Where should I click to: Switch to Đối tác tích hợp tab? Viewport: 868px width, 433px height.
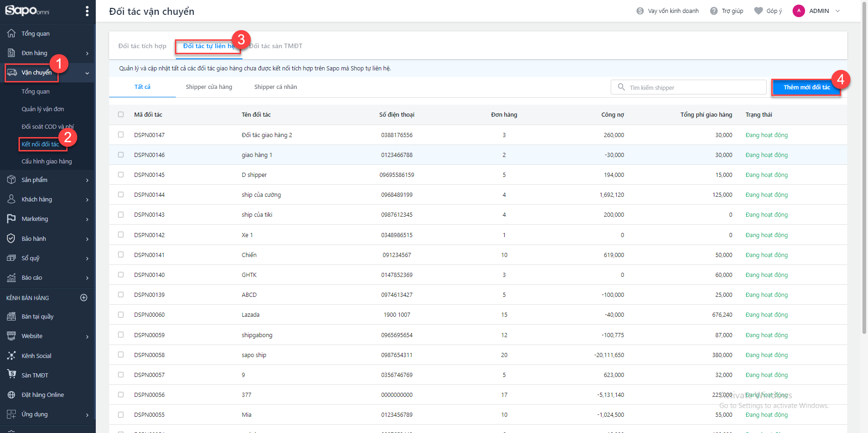point(142,46)
